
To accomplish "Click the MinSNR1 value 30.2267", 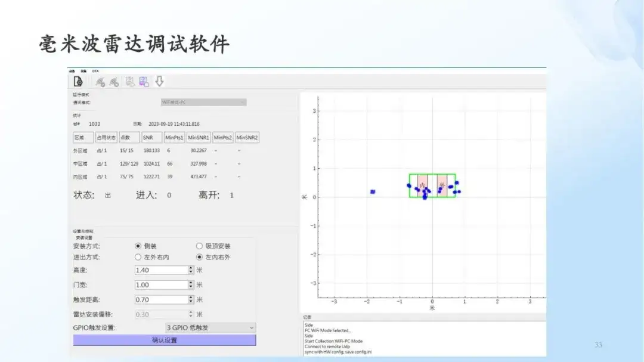I will coord(199,151).
